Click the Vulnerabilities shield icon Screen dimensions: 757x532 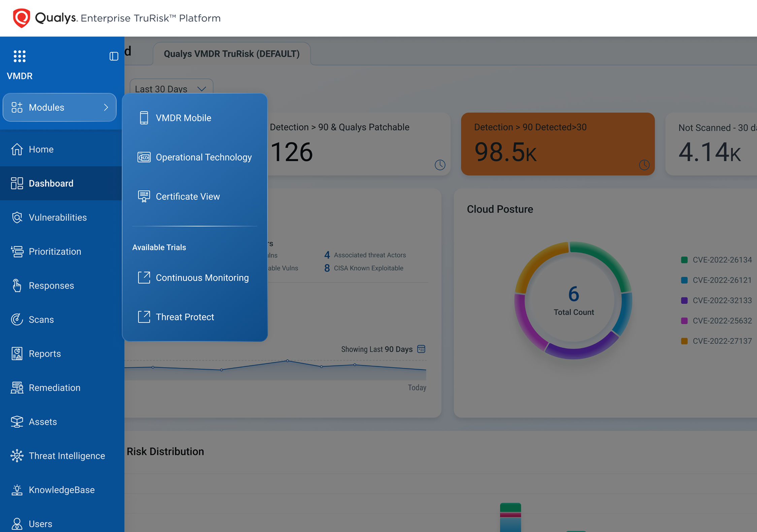point(17,218)
